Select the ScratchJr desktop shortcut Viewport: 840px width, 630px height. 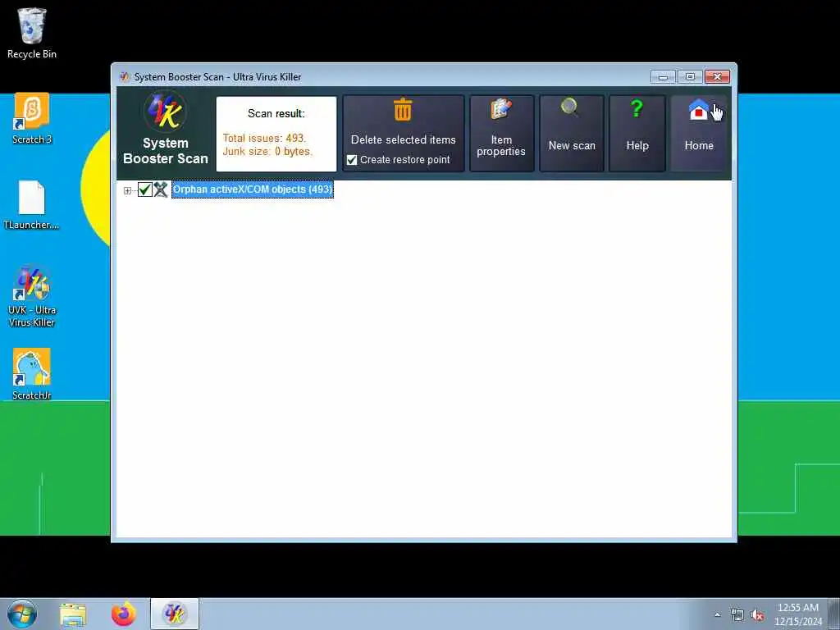32,374
